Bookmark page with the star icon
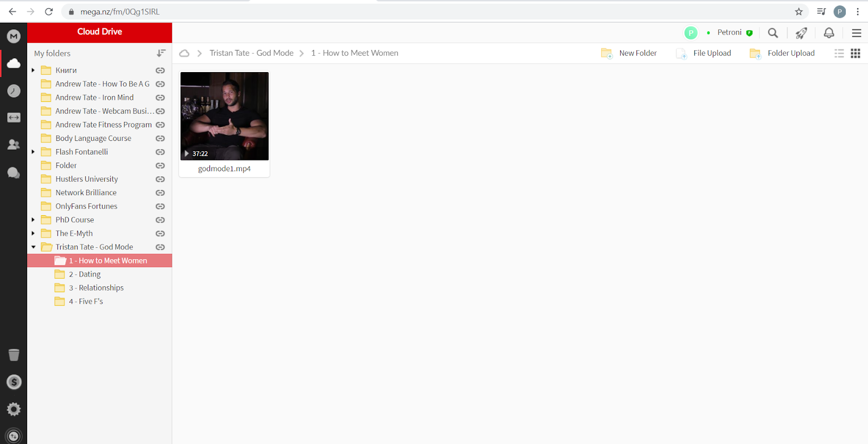The width and height of the screenshot is (868, 444). [799, 11]
